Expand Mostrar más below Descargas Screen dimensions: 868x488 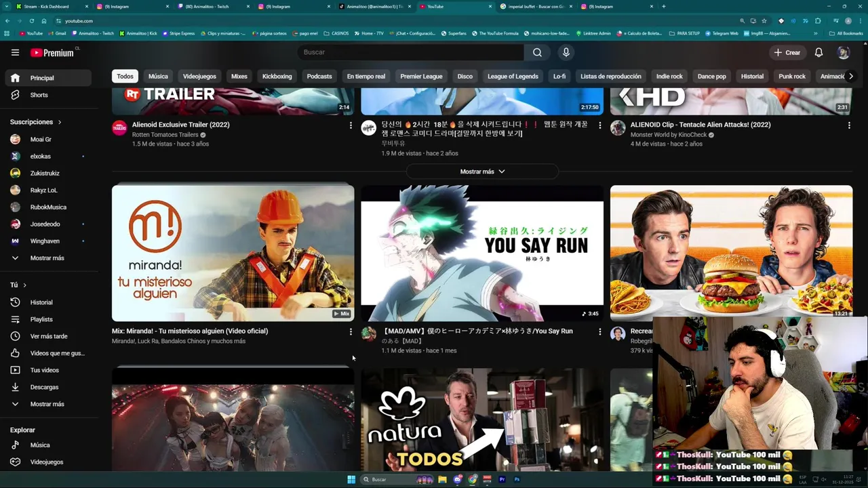[47, 404]
